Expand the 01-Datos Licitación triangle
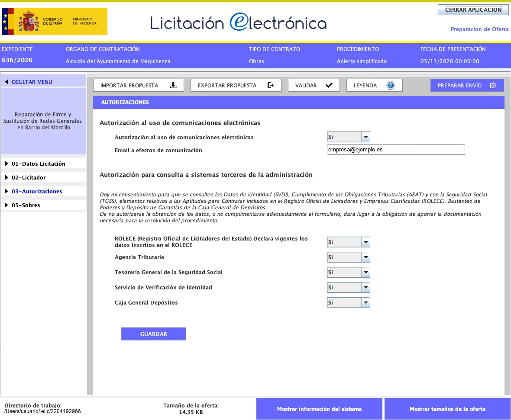The width and height of the screenshot is (511, 420). click(6, 164)
